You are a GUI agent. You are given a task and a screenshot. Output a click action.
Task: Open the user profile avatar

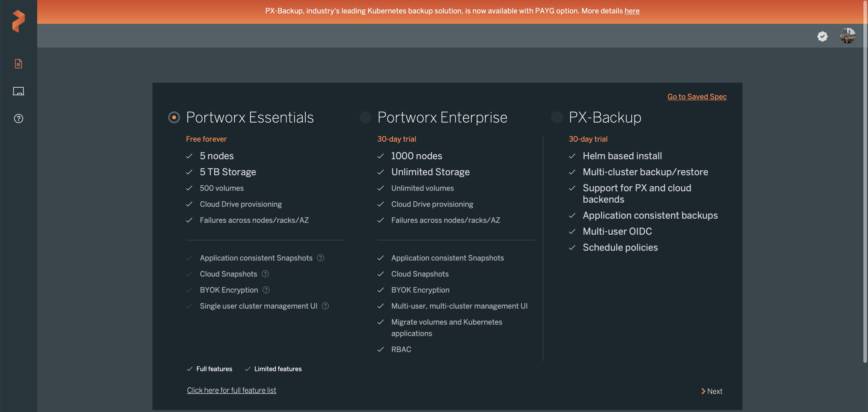[x=847, y=36]
